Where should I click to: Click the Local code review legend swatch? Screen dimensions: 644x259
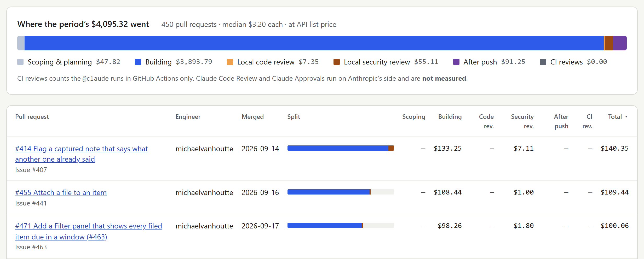230,62
